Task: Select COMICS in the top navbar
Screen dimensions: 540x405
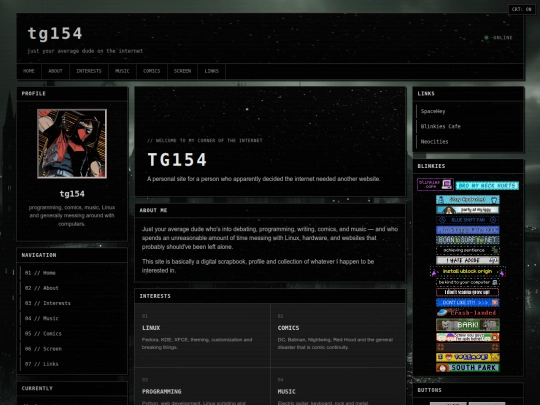Action: point(152,71)
